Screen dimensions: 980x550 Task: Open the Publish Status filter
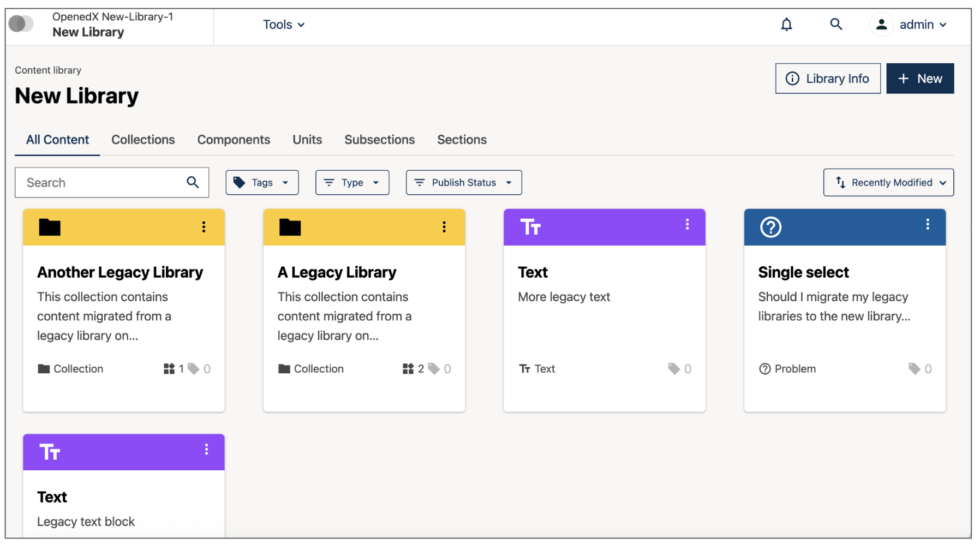pos(463,182)
